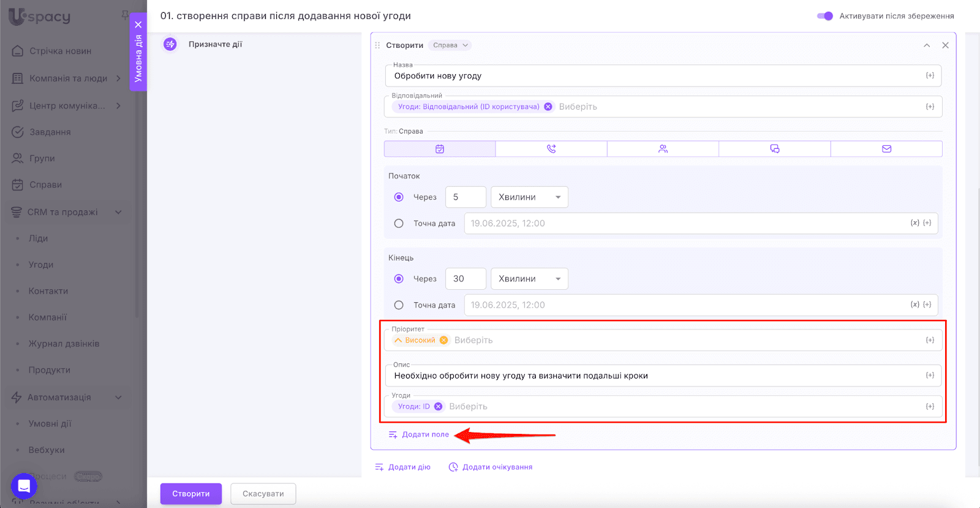Open 'Угоди' in the CRM submenu
980x508 pixels.
pos(41,265)
